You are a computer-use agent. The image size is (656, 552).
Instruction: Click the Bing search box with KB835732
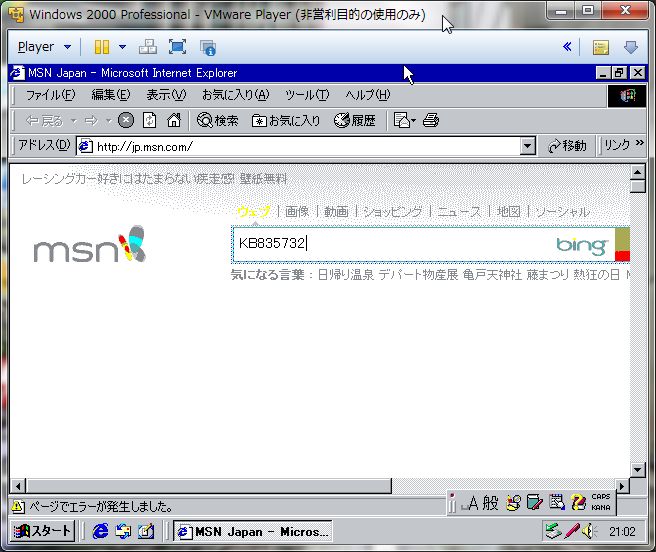(x=393, y=244)
